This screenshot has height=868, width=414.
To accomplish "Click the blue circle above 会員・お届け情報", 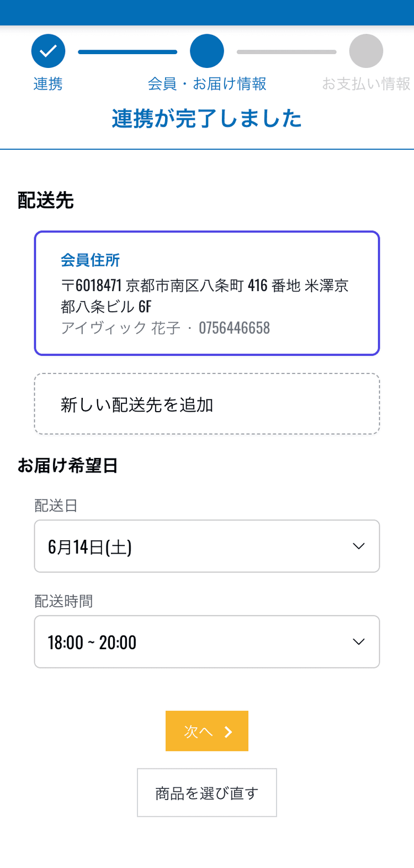I will [207, 51].
